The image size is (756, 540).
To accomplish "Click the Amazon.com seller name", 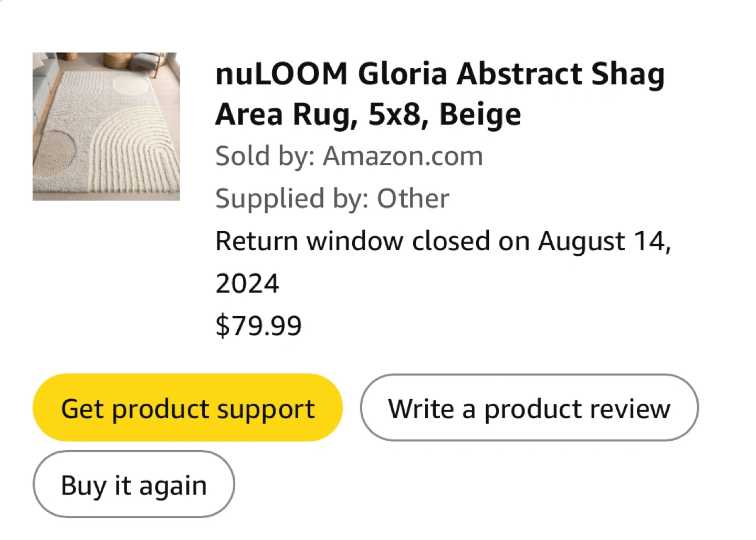I will (x=403, y=156).
